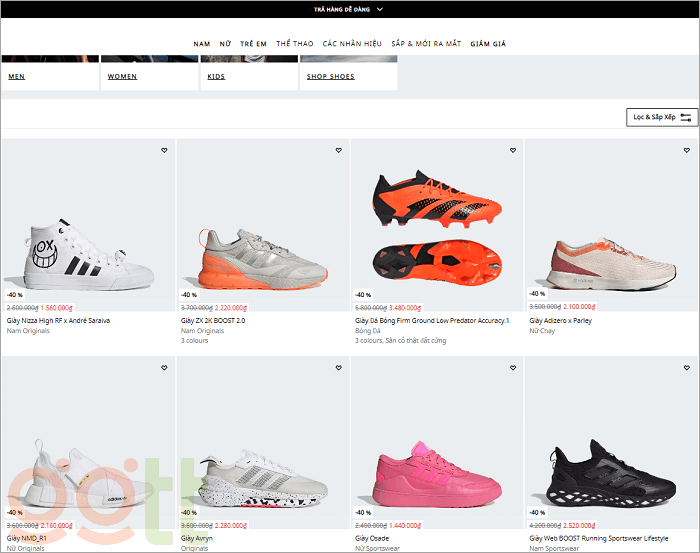Viewport: 700px width, 553px height.
Task: Favorite the pink Giày Osade shoe
Action: point(513,368)
